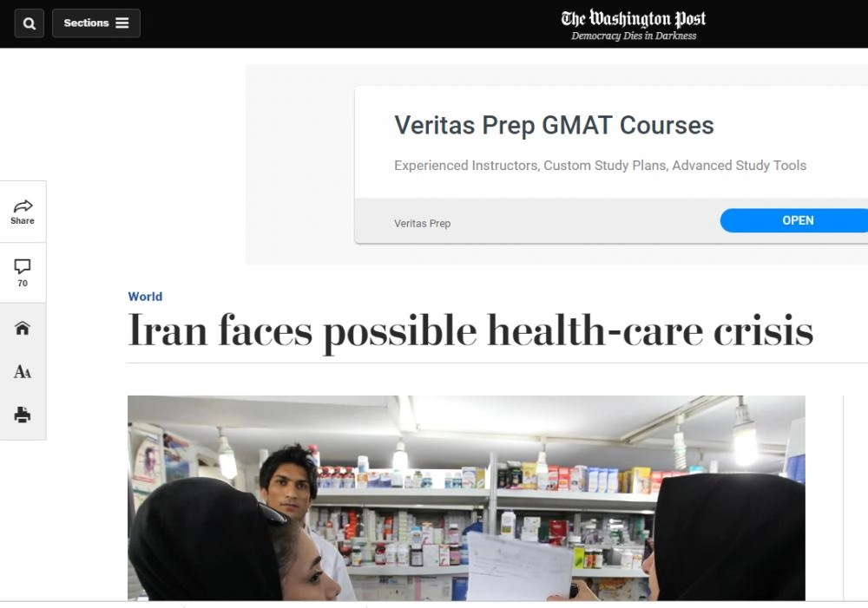Click the comment count 70
868x608 pixels.
pyautogui.click(x=23, y=284)
